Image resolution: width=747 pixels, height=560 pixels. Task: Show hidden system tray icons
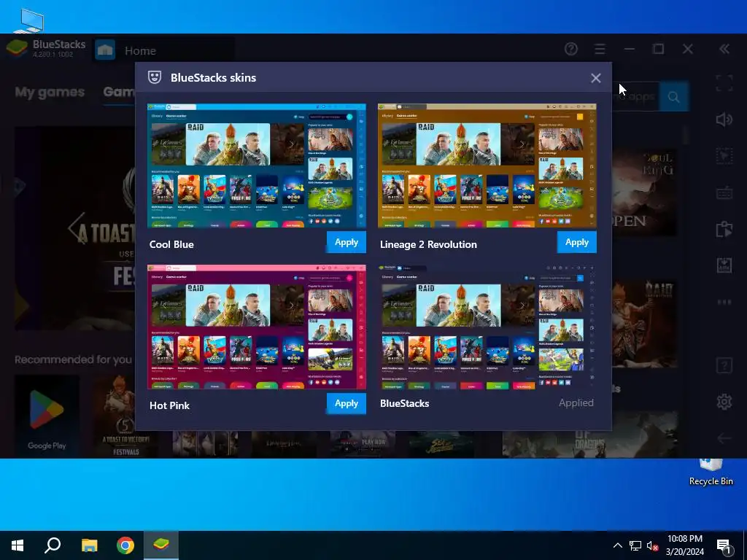[x=617, y=545]
